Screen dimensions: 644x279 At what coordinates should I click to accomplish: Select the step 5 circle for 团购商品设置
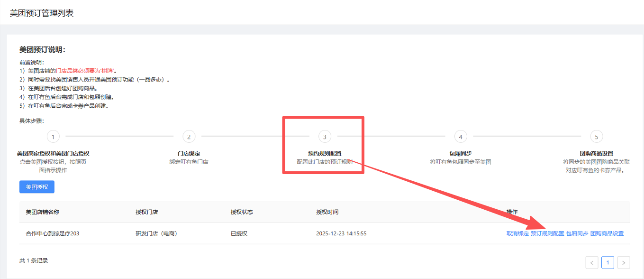(596, 137)
